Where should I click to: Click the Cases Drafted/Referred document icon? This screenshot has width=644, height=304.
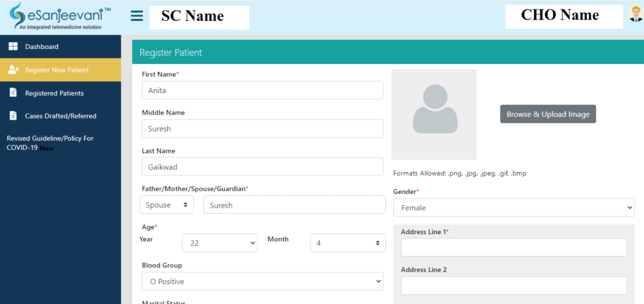point(13,116)
